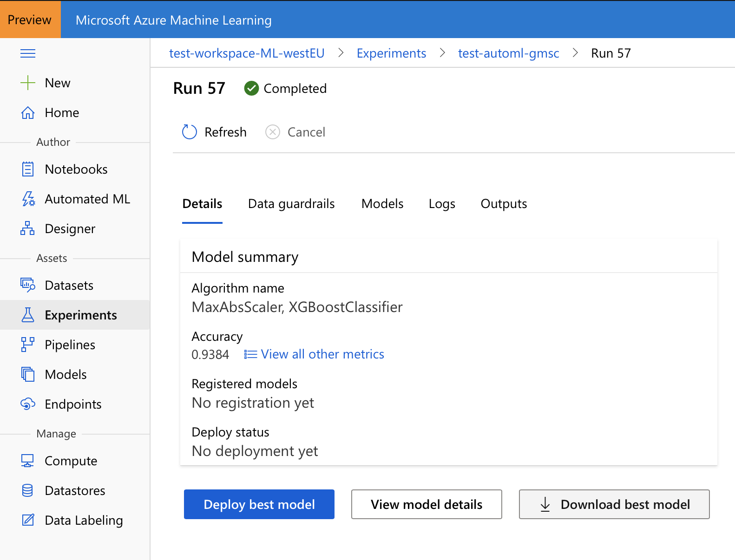Open the Outputs tab

pos(504,204)
